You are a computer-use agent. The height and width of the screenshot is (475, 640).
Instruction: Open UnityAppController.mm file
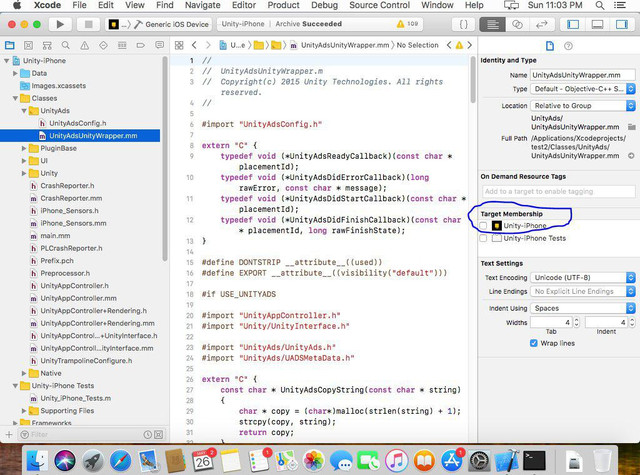(78, 298)
